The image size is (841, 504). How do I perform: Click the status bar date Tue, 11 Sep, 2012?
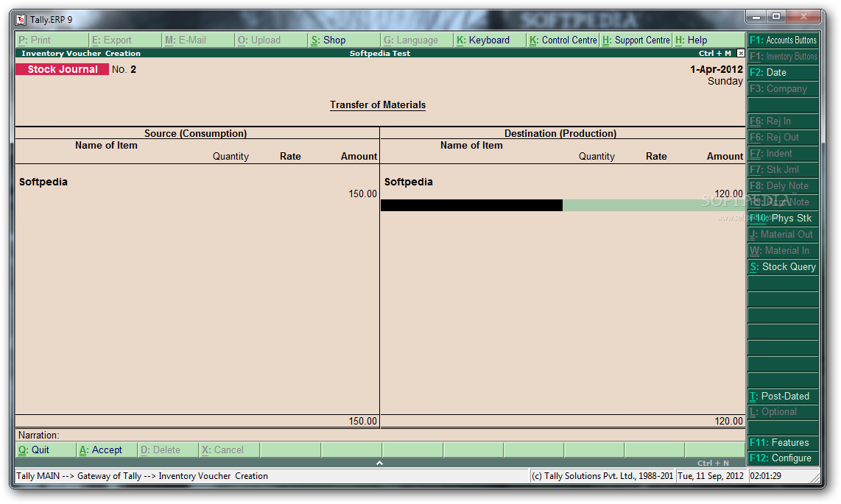pos(711,475)
